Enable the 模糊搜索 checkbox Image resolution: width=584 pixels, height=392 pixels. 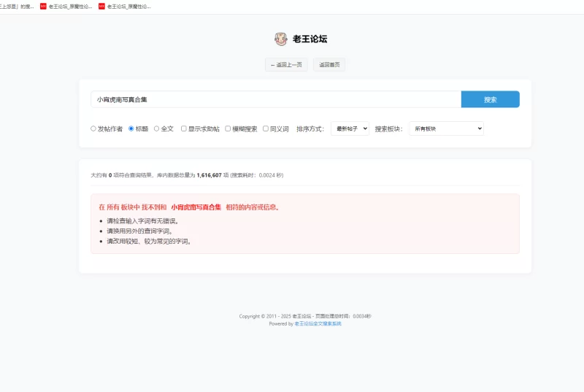228,128
